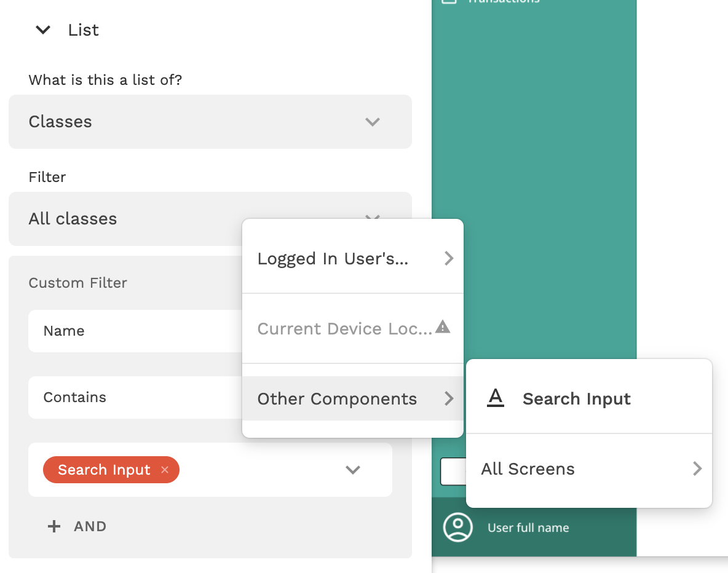The height and width of the screenshot is (573, 728).
Task: Add an AND filter condition
Action: click(90, 526)
